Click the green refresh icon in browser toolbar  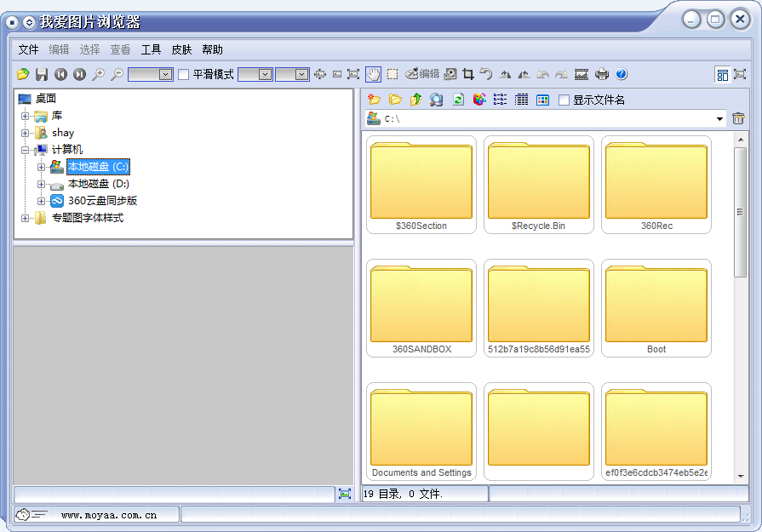point(458,100)
